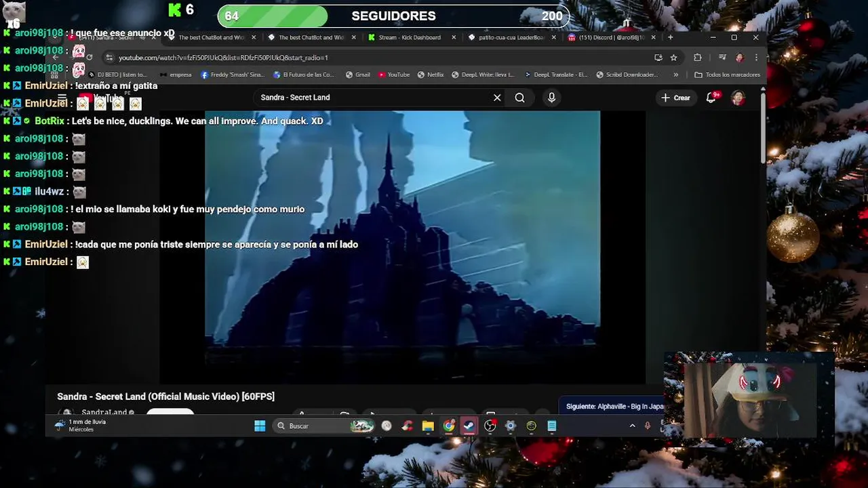Viewport: 868px width, 488px height.
Task: Switch to the patito-cua-cua LeaderBoard tab
Action: (x=510, y=38)
